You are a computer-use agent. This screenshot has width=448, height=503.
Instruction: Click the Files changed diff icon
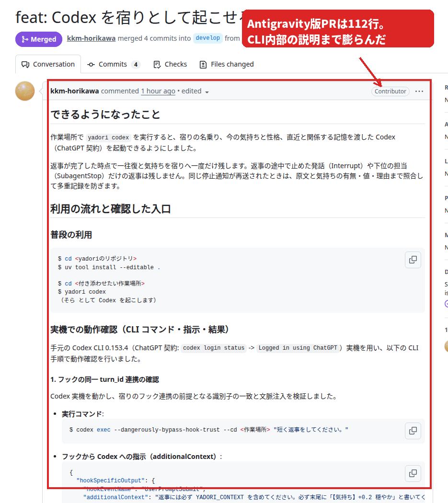pos(203,65)
